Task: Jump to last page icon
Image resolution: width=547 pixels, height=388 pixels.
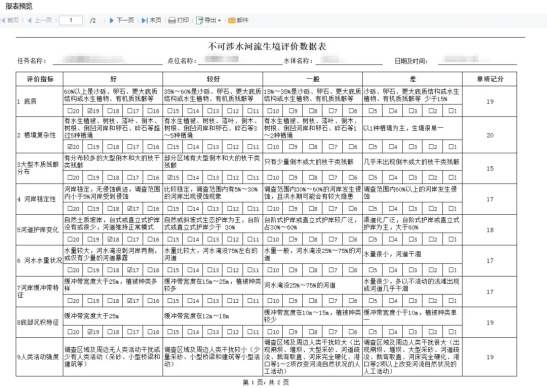Action: [144, 20]
